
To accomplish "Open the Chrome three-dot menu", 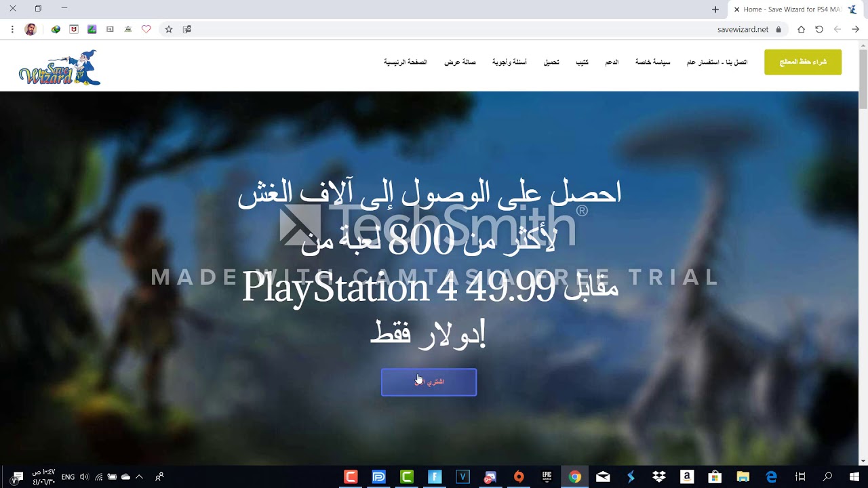I will (12, 29).
